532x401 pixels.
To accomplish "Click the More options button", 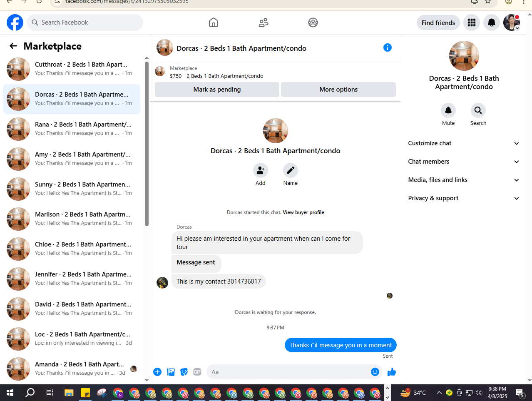I will point(338,90).
